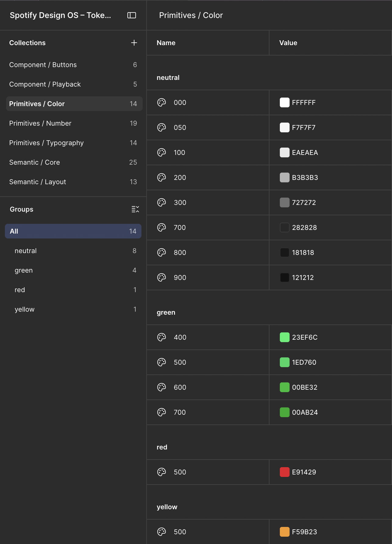392x544 pixels.
Task: Click palette icon for yellow 500
Action: pyautogui.click(x=162, y=532)
